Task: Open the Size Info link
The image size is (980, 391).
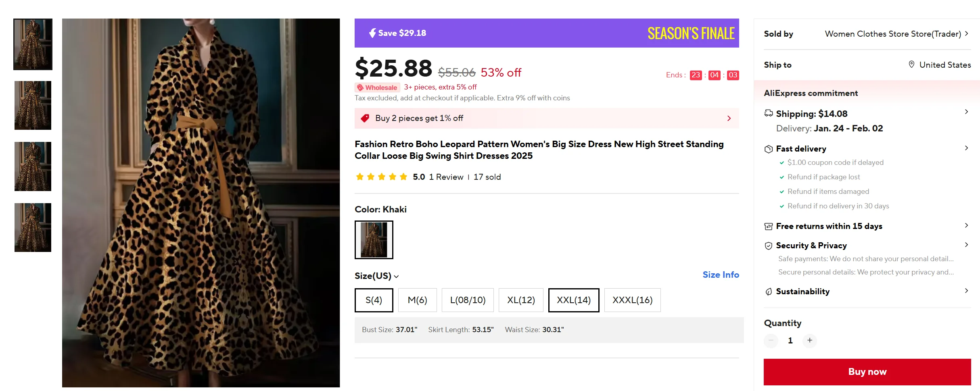Action: pos(721,275)
